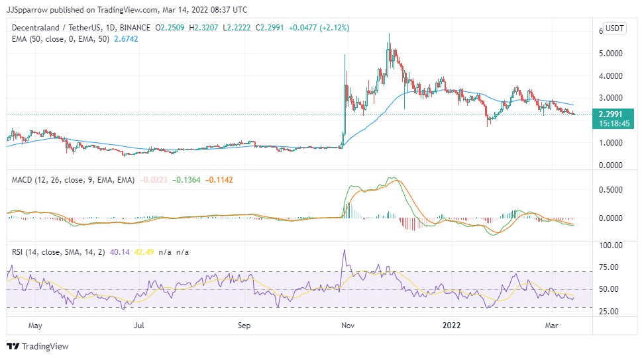Click the 25.00 RSI axis label

[x=609, y=312]
